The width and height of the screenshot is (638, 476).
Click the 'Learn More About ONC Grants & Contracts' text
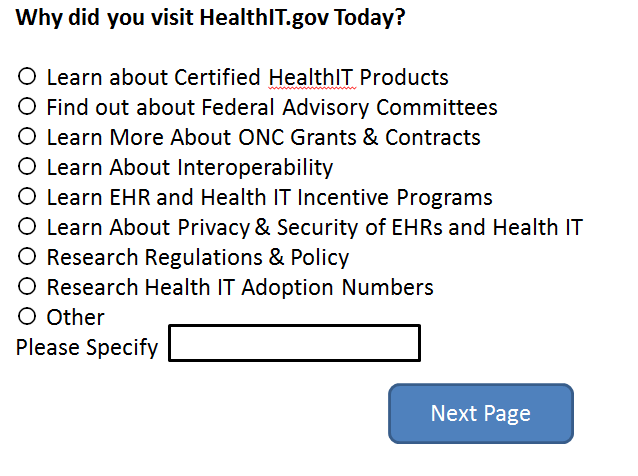(263, 137)
